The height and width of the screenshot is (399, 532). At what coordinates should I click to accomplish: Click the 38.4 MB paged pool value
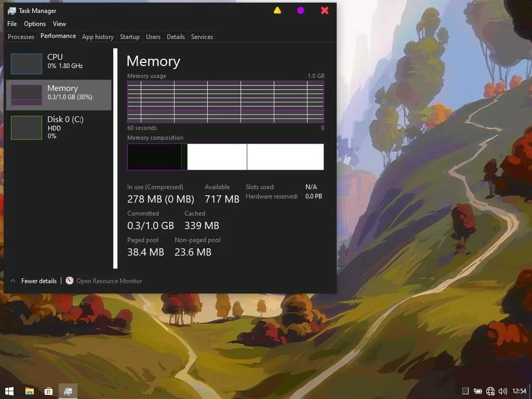[x=145, y=252]
